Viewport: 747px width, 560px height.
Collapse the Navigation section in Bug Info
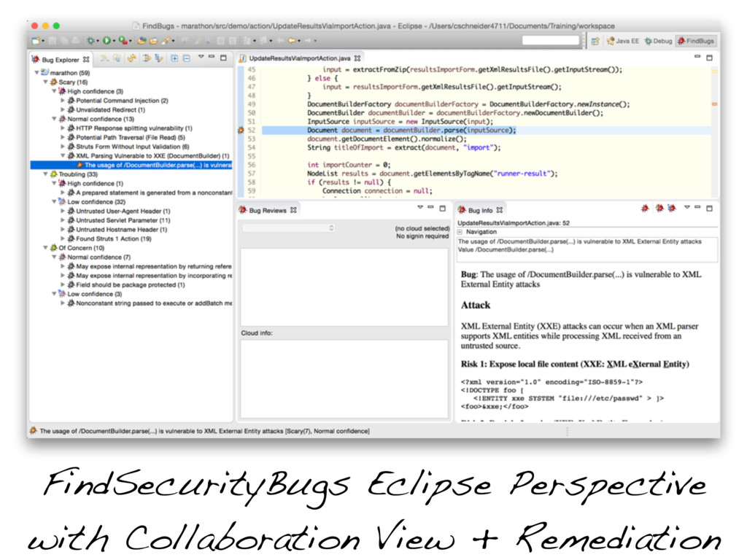[460, 232]
